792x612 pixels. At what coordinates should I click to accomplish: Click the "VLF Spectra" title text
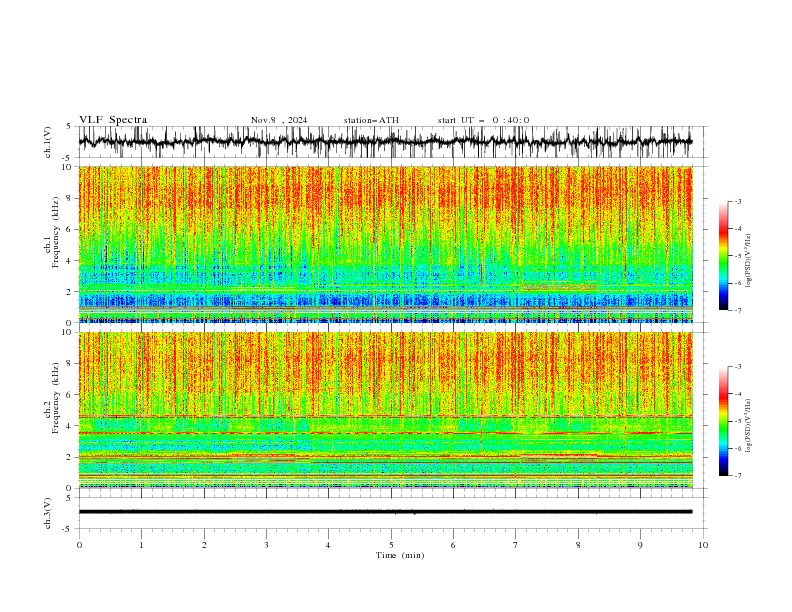point(113,120)
